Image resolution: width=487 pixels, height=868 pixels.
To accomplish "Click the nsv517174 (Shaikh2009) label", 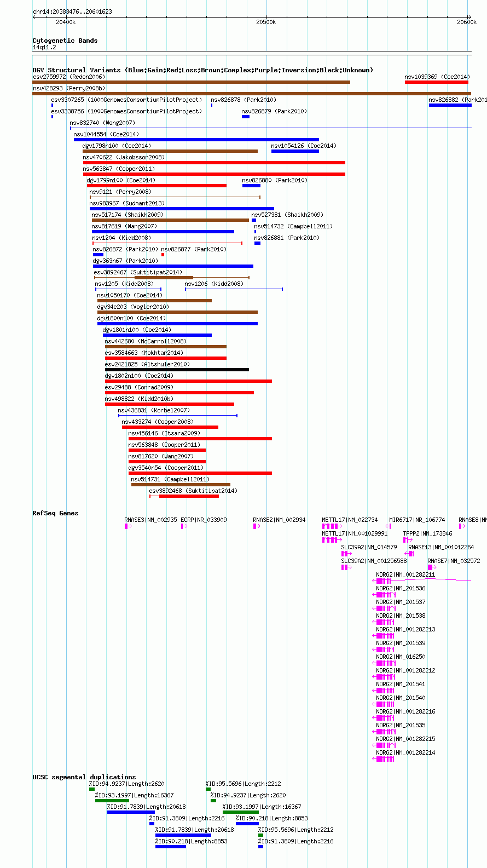I will pos(127,215).
